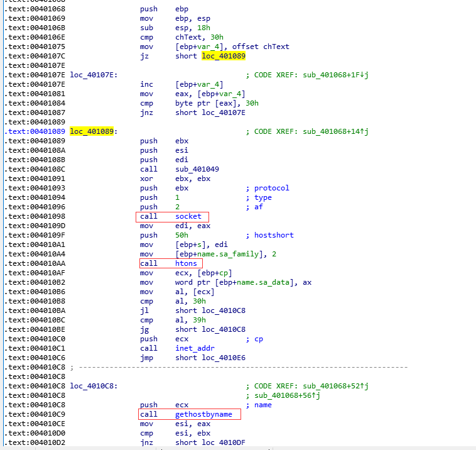Open gethostbyname call reference

(x=203, y=414)
